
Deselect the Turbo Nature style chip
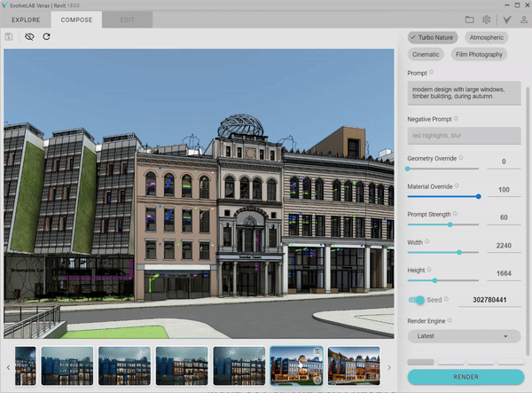tap(433, 37)
